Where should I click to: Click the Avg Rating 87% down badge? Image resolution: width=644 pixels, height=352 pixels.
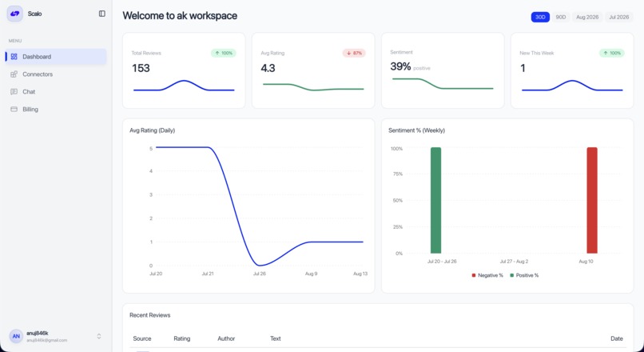tap(354, 53)
